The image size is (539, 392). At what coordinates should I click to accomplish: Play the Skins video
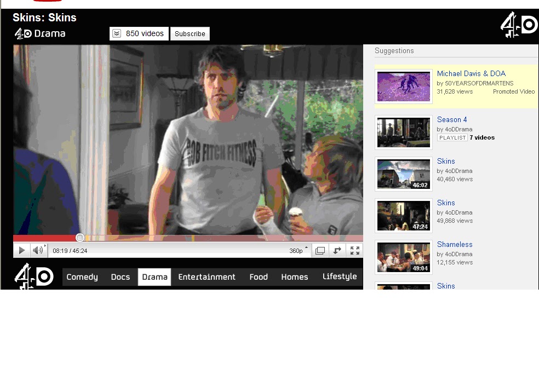[22, 250]
